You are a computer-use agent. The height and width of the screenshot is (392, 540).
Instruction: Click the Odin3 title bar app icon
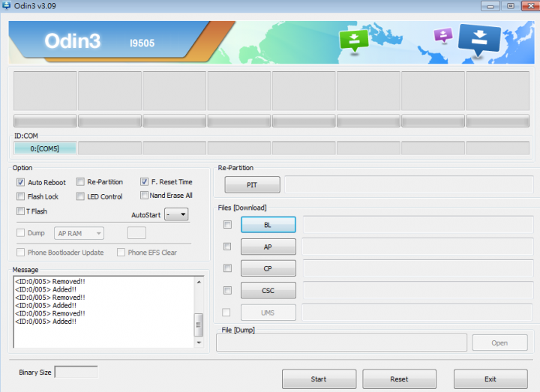coord(6,5)
